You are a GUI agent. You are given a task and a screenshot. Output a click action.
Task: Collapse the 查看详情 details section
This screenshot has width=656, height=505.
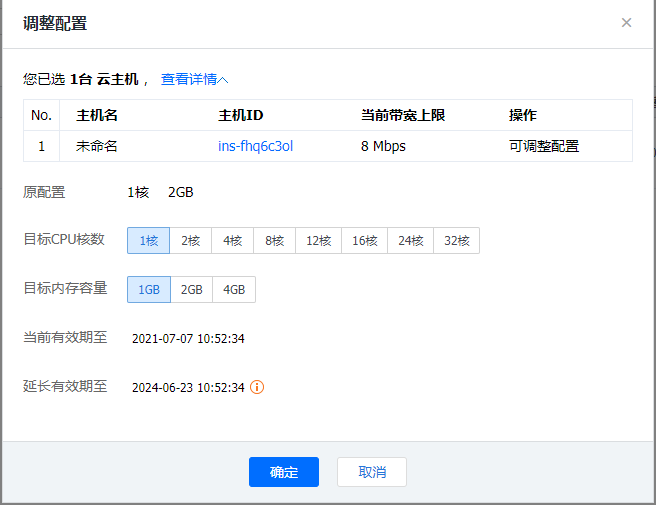pos(195,79)
